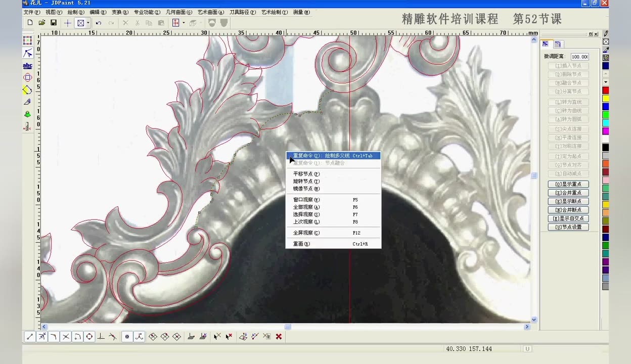Image resolution: width=631 pixels, height=364 pixels.
Task: Select the rectangle selection tool in left toolbar
Action: [28, 41]
